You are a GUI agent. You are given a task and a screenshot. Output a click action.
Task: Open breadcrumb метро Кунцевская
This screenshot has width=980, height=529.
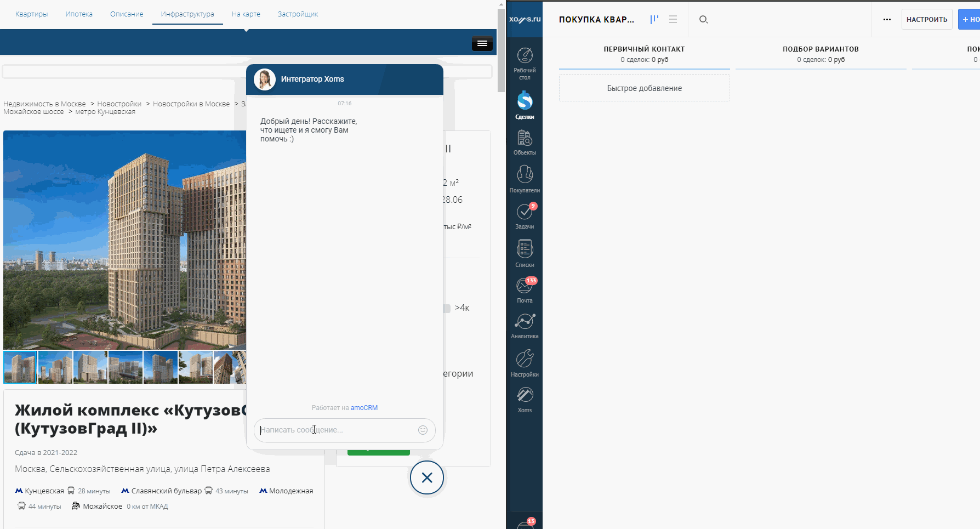tap(105, 112)
